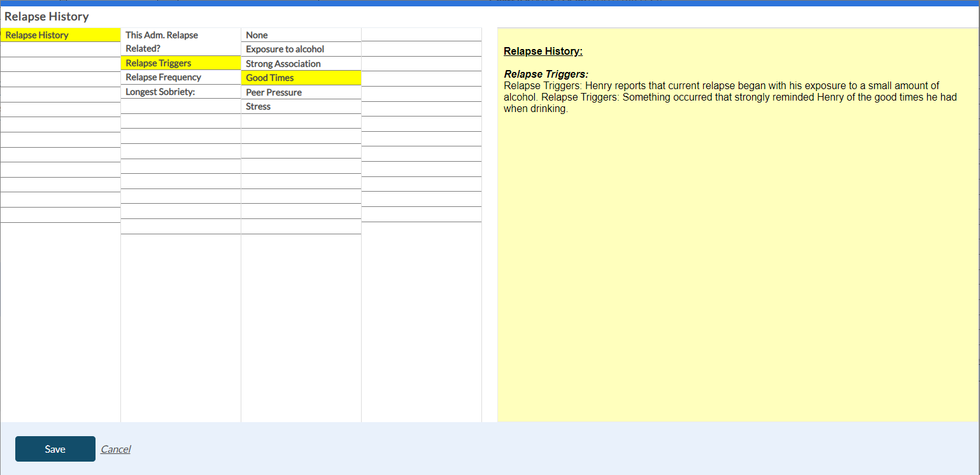Click the Save button
The width and height of the screenshot is (980, 475).
click(55, 449)
